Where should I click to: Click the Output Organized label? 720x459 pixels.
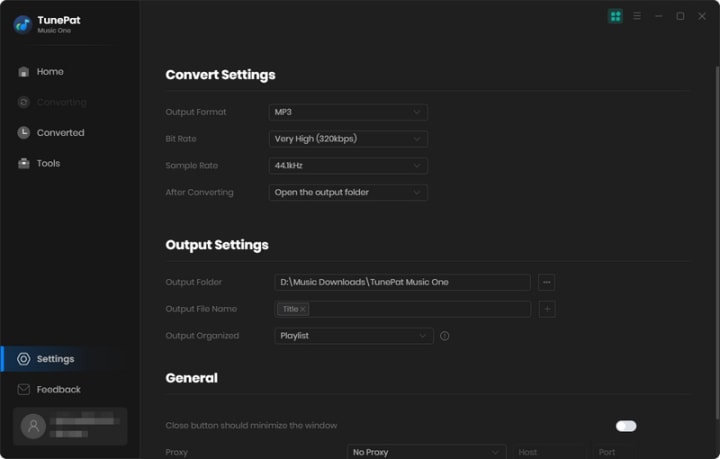202,336
